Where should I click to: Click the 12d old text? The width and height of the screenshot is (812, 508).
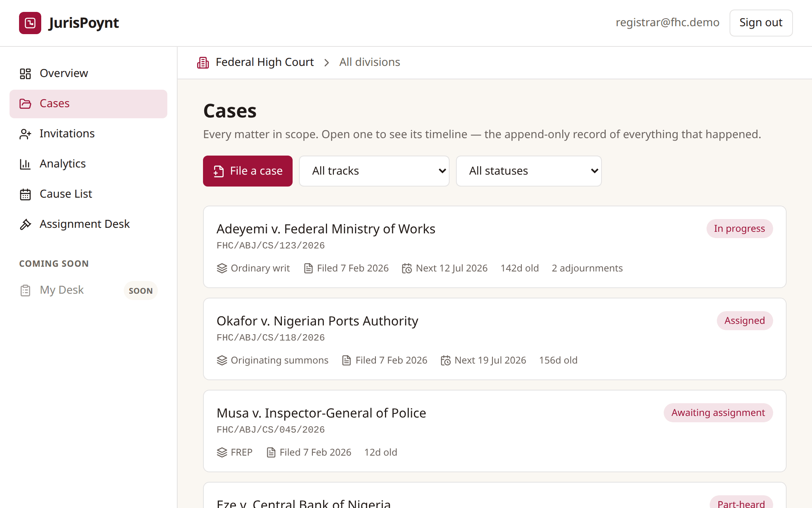381,452
